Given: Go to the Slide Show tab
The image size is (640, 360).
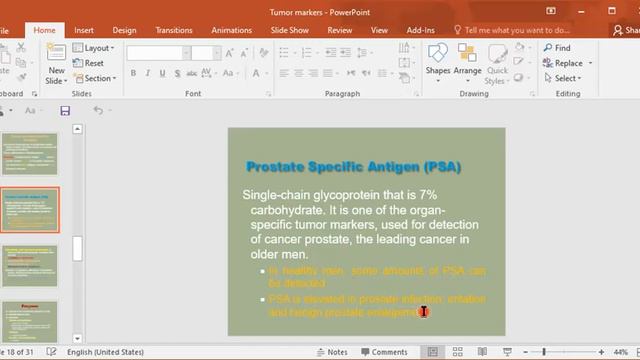Looking at the screenshot, I should pos(289,30).
